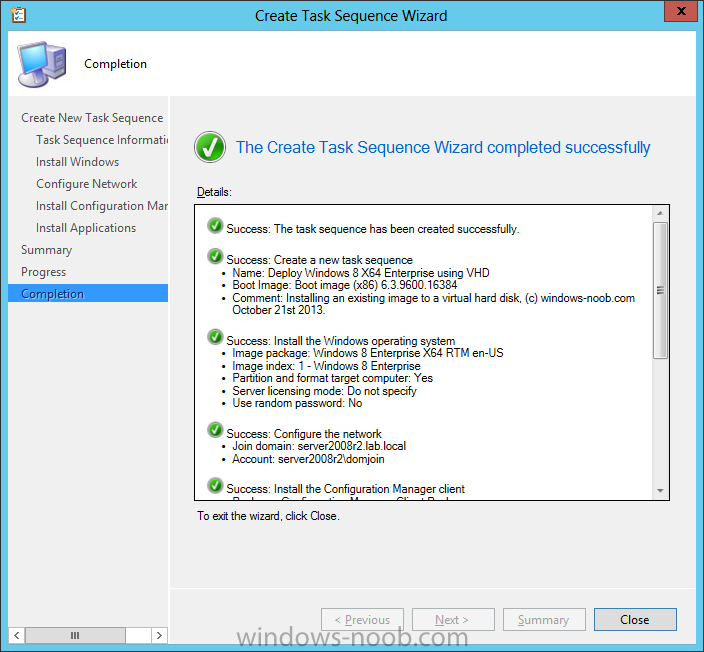
Task: Click the Next button
Action: (453, 620)
